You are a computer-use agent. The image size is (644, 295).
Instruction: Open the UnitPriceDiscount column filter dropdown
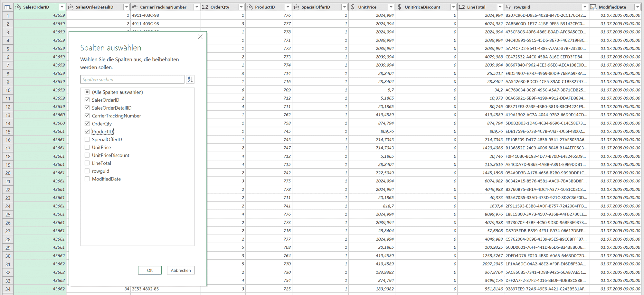453,7
